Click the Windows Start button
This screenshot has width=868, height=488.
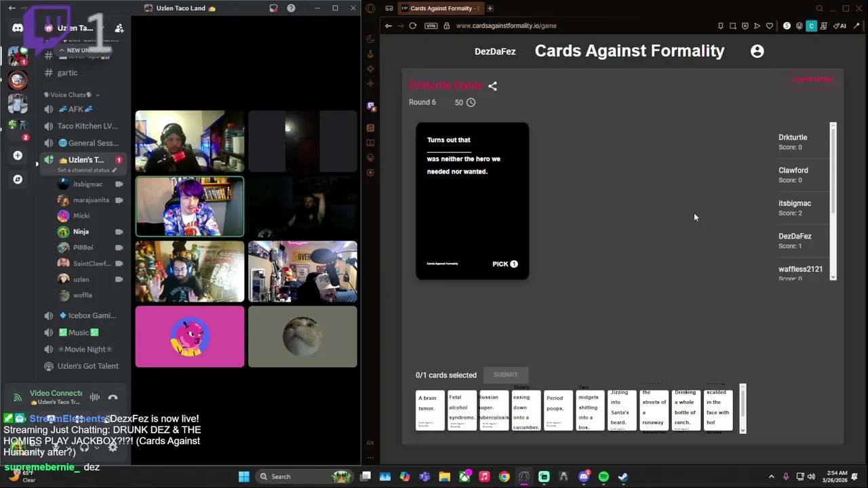pyautogui.click(x=243, y=476)
